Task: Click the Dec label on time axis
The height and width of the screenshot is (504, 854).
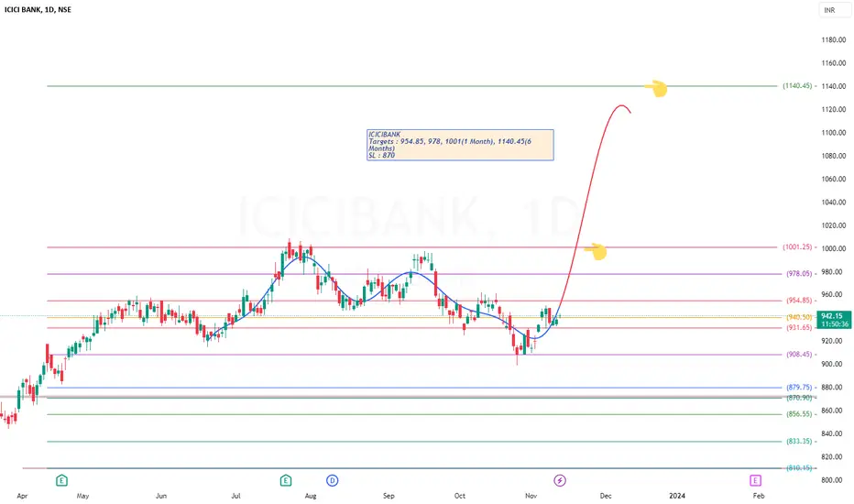Action: (606, 496)
